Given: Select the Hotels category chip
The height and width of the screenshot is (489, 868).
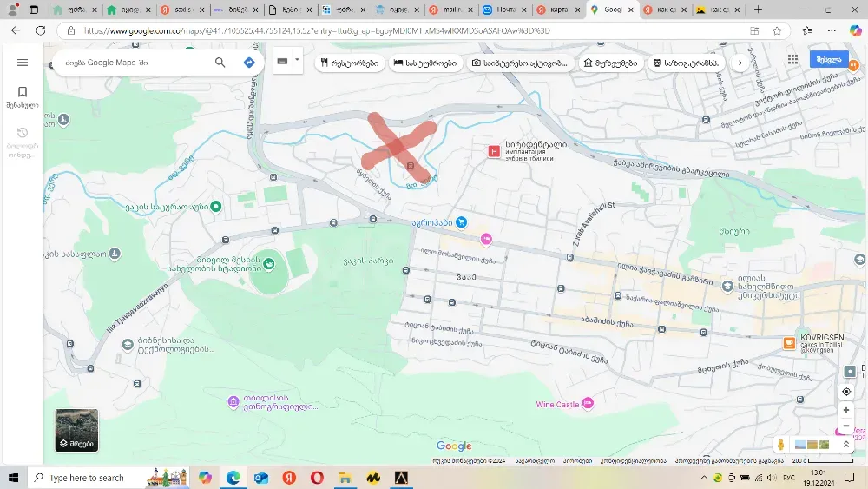Looking at the screenshot, I should point(424,63).
